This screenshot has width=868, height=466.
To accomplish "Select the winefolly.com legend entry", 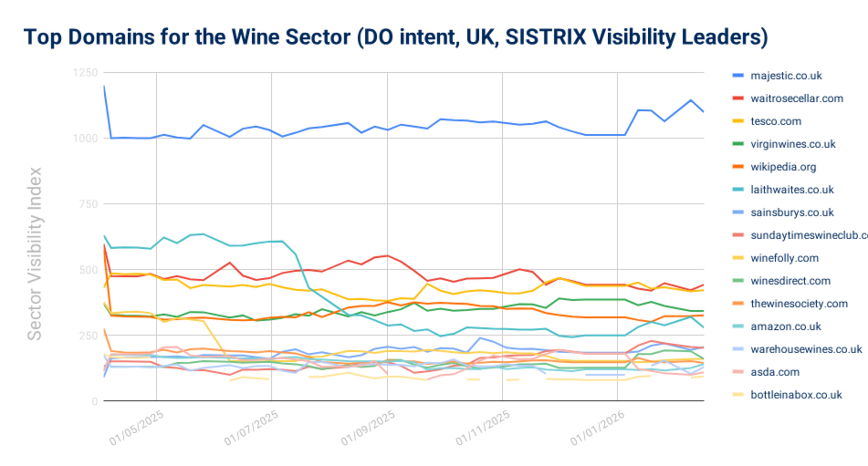I will pos(785,258).
